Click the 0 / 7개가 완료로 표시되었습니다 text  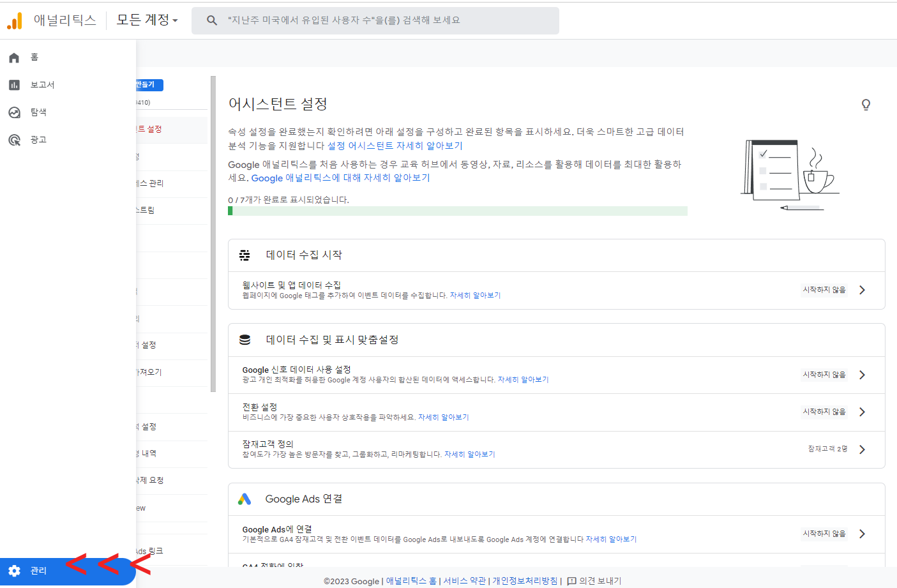pyautogui.click(x=289, y=200)
